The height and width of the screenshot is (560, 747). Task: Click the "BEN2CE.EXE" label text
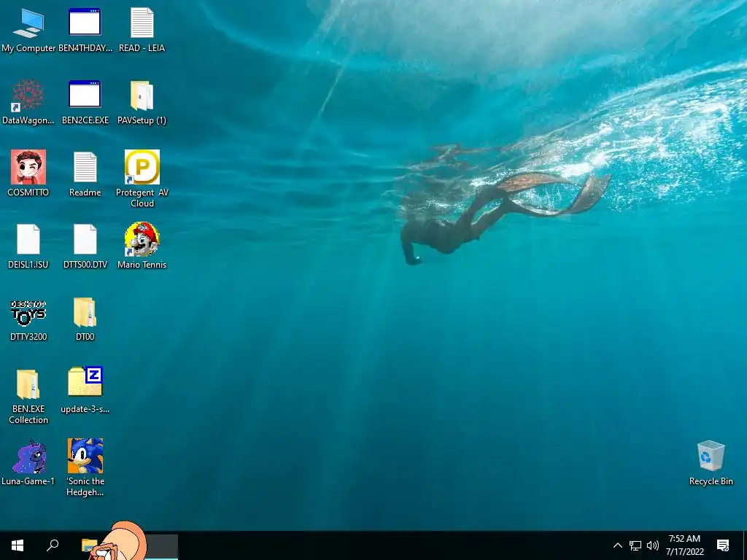tap(85, 120)
